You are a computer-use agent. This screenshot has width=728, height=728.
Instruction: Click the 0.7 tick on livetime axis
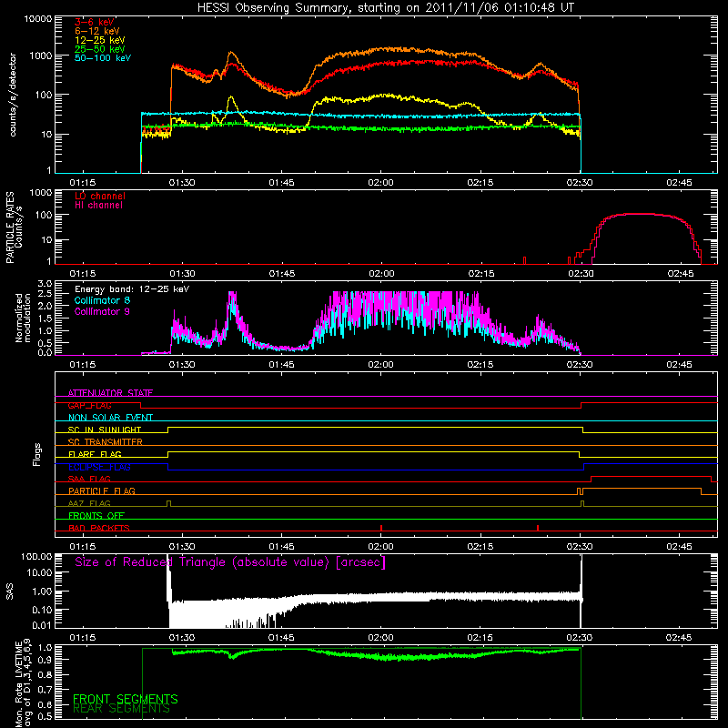45,689
